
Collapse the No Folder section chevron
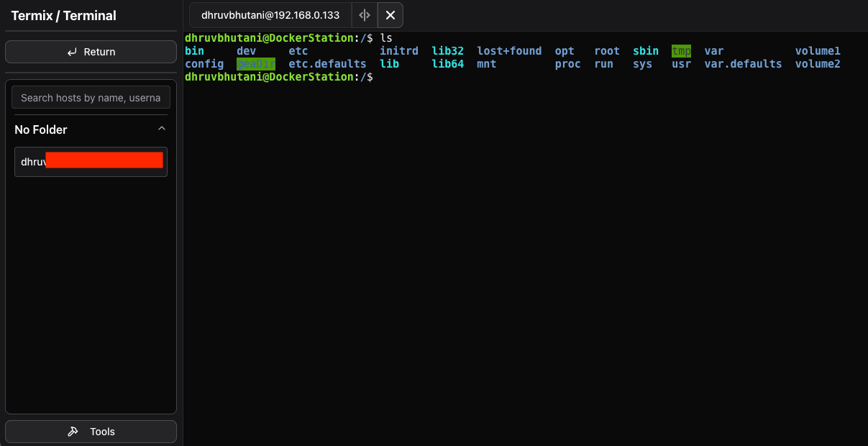point(162,129)
